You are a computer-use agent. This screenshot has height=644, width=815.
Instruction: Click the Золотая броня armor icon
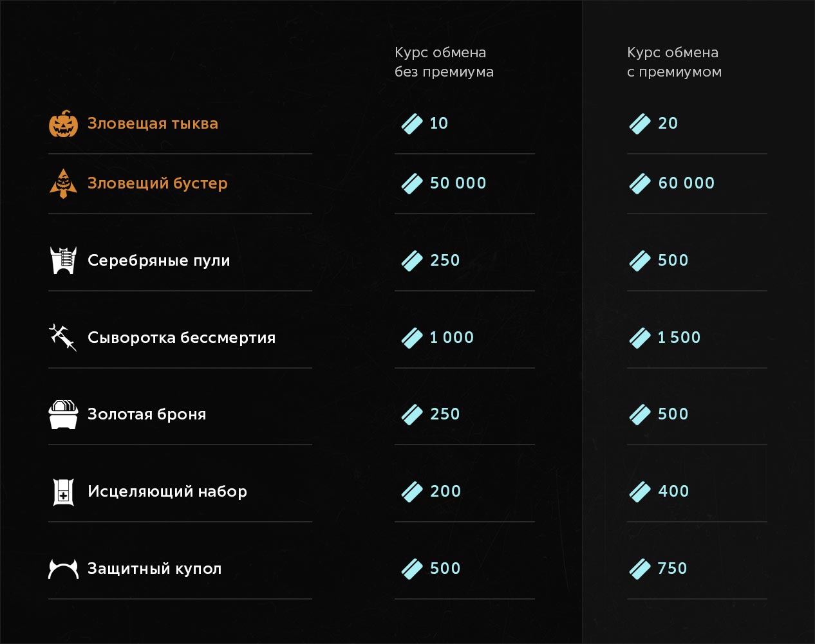click(63, 414)
